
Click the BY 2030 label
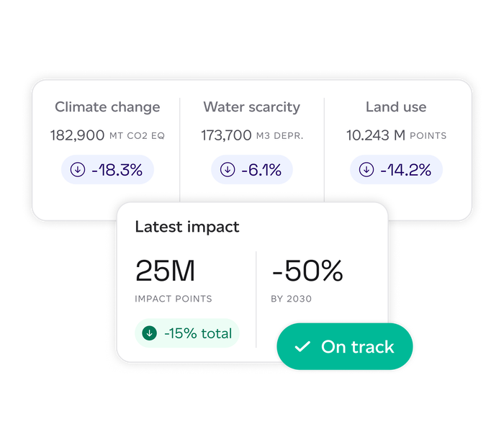(x=292, y=299)
